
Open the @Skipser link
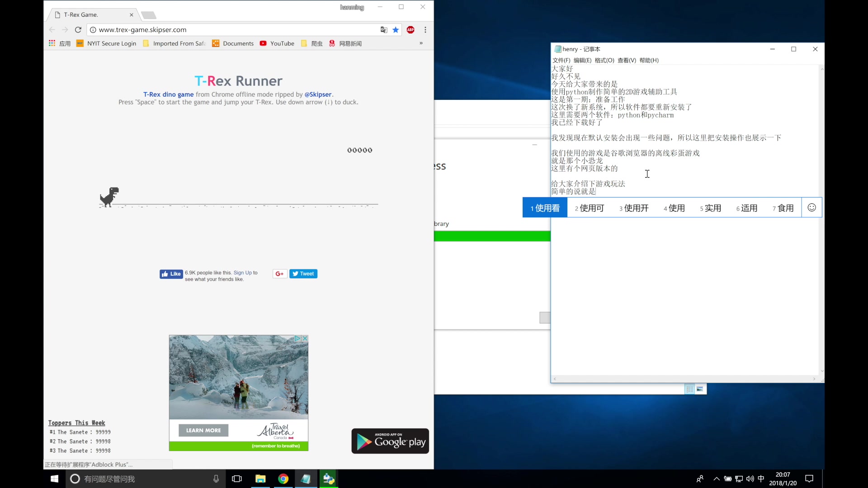tap(318, 94)
